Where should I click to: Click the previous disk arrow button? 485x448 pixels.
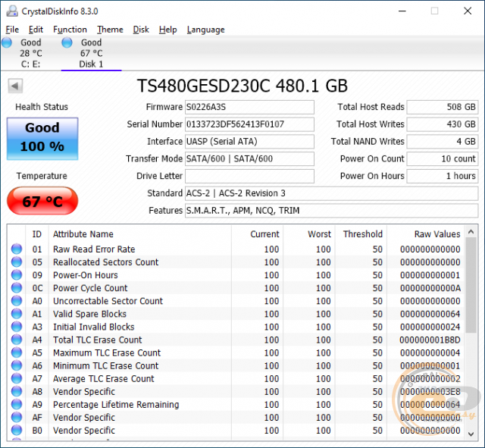pyautogui.click(x=15, y=86)
